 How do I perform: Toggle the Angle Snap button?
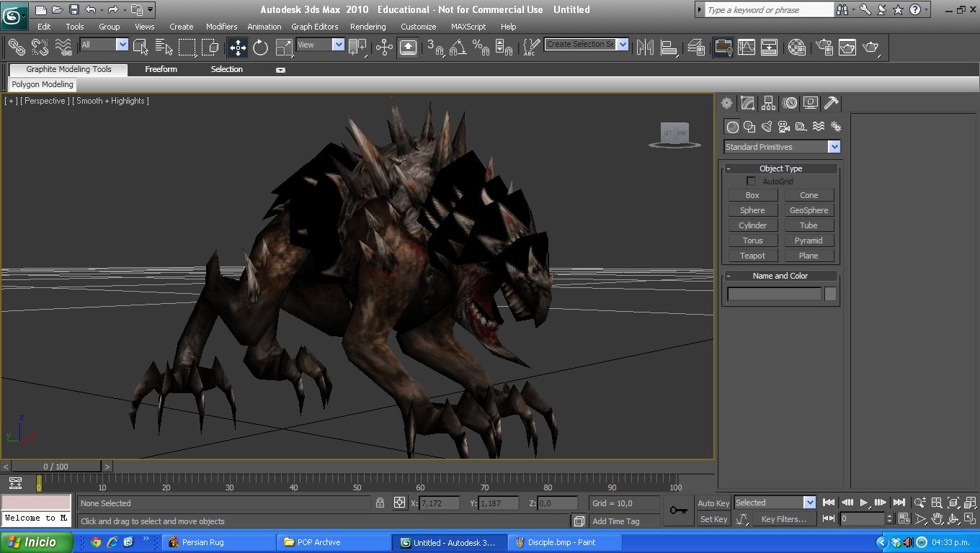click(x=458, y=48)
